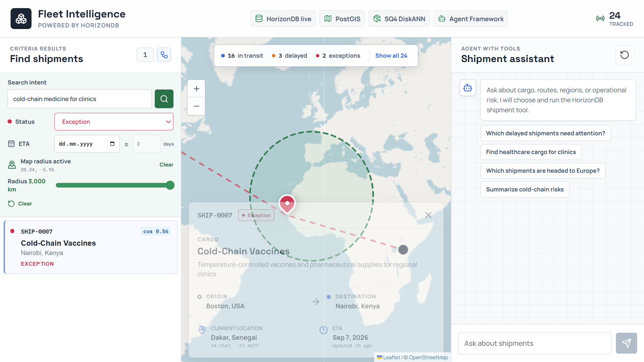Run search with green magnifier button

pos(164,99)
